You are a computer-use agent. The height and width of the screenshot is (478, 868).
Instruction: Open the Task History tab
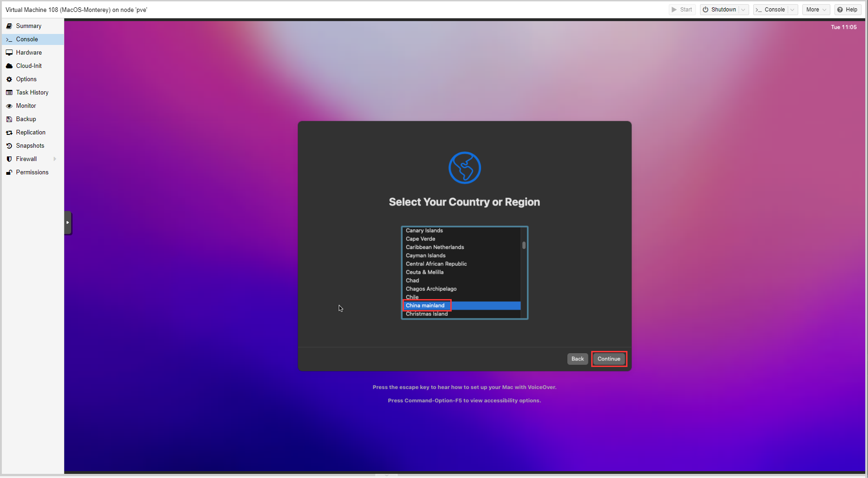pos(32,93)
